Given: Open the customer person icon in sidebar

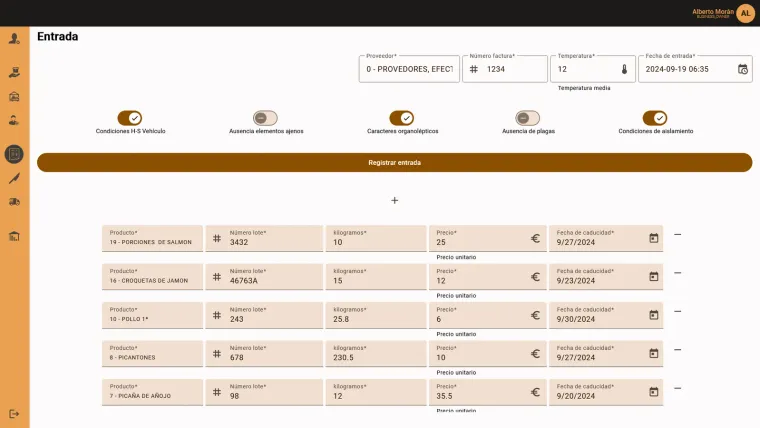Looking at the screenshot, I should (x=14, y=120).
